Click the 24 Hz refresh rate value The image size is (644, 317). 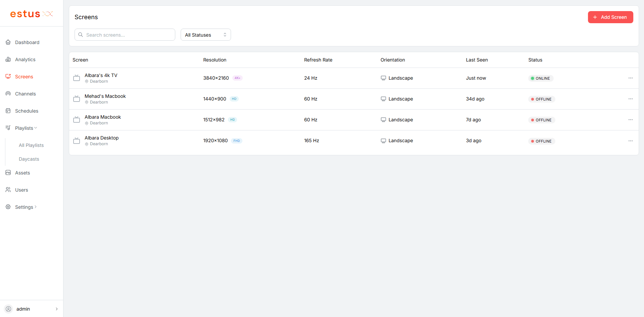(311, 78)
